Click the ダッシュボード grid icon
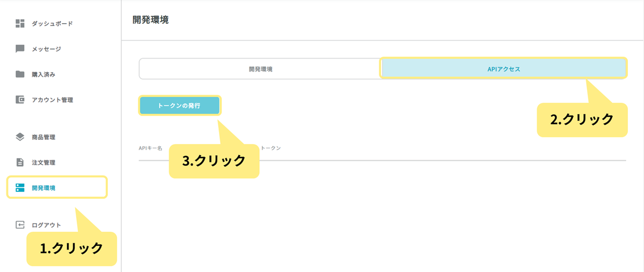The image size is (644, 272). pos(20,23)
